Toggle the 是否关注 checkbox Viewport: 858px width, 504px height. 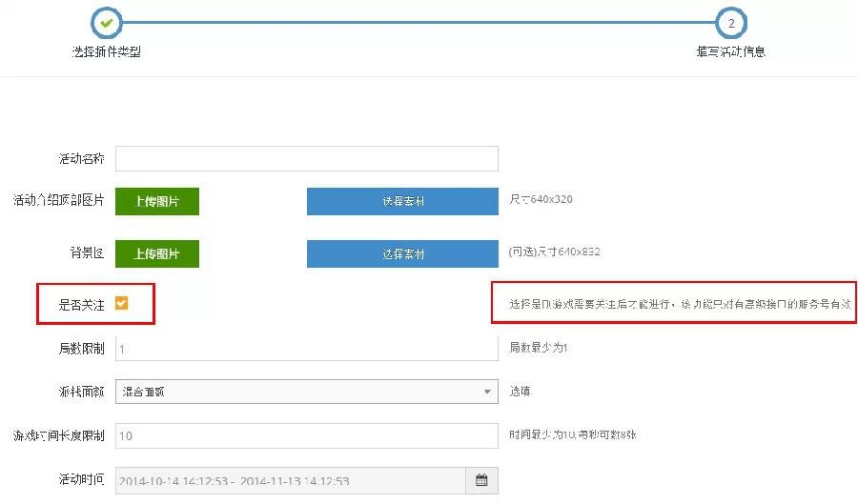coord(121,303)
